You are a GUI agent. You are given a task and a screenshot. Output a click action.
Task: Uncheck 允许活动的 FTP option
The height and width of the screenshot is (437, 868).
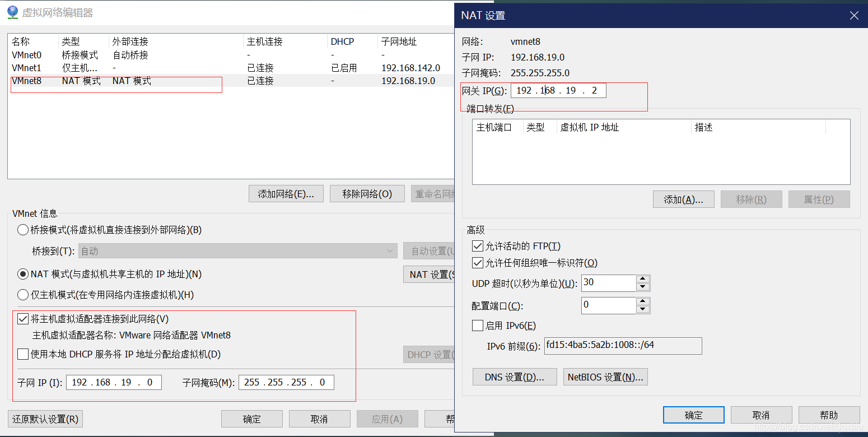point(478,246)
